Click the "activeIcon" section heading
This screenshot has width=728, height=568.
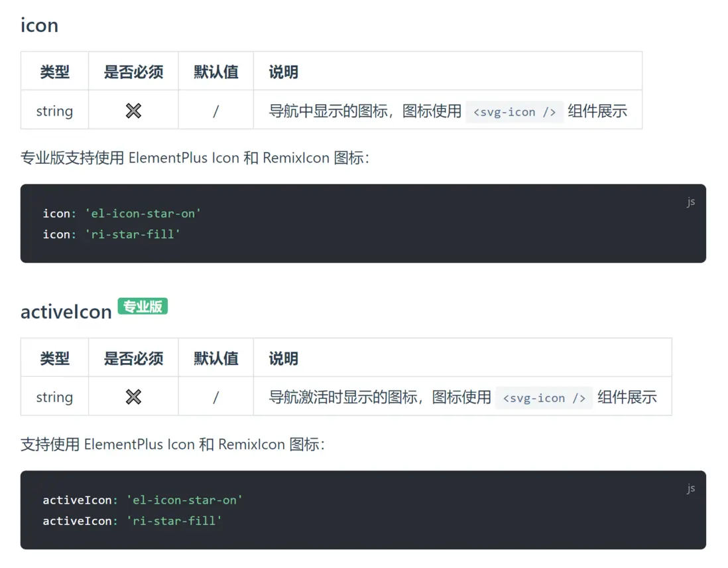coord(66,312)
